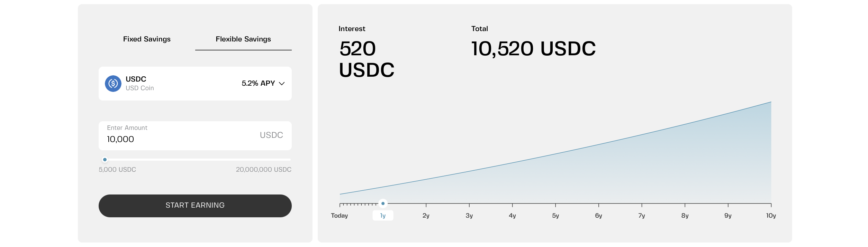This screenshot has width=868, height=247.
Task: Click the amount slider handle
Action: click(105, 160)
